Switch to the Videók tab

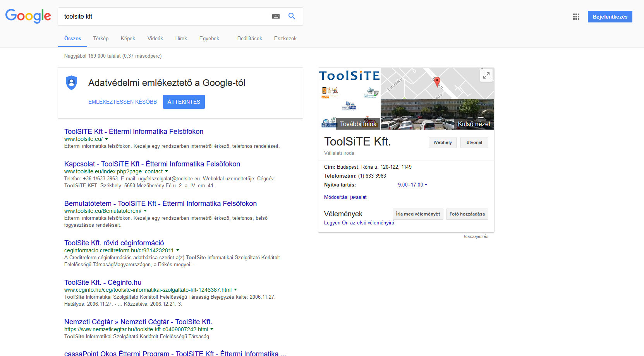click(x=155, y=39)
